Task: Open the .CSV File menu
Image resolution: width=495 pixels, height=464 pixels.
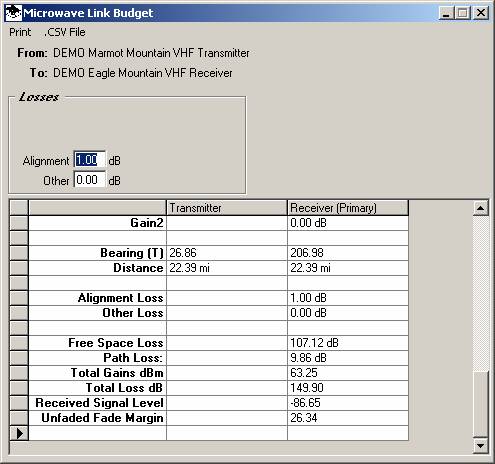Action: coord(65,32)
